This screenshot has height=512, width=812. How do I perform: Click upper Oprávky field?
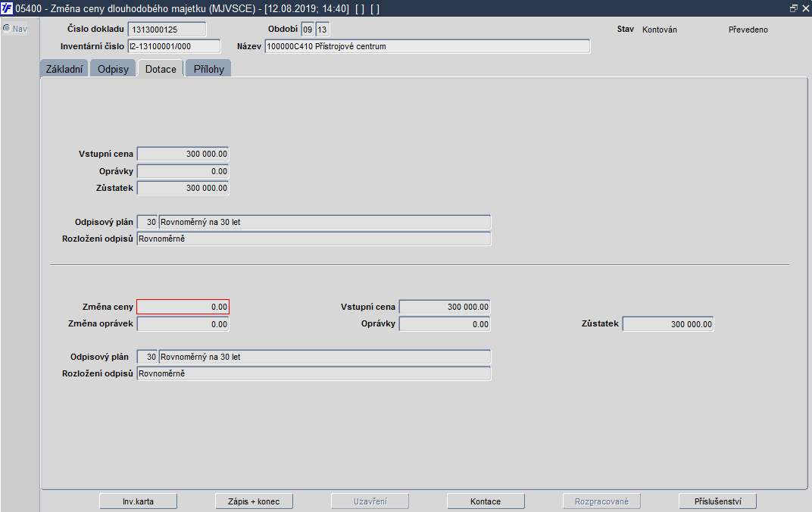(183, 171)
